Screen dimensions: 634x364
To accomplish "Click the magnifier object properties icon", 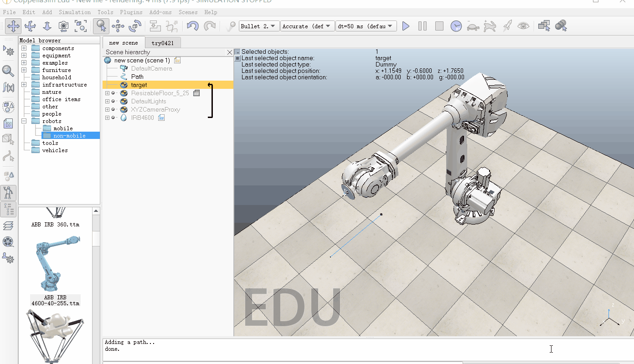I will click(8, 71).
